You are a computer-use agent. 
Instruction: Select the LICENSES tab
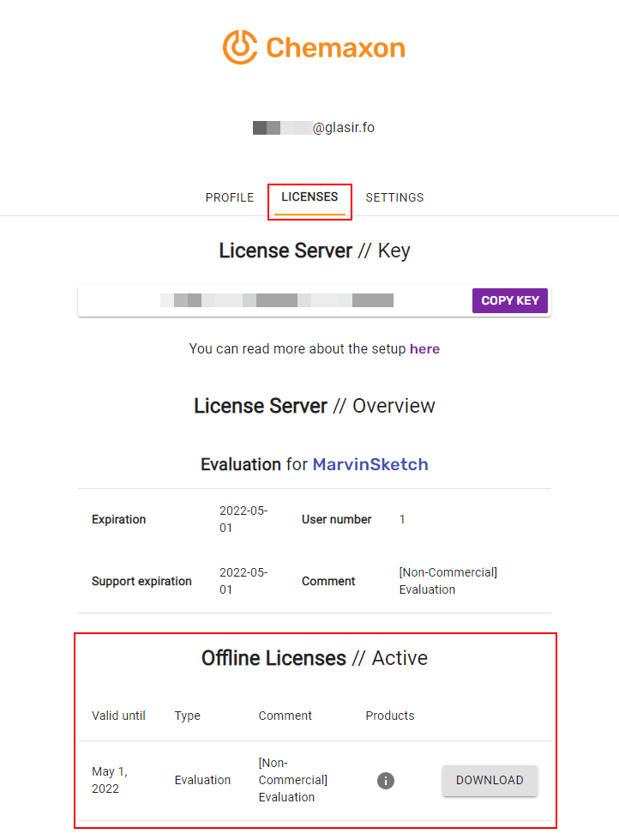[309, 197]
